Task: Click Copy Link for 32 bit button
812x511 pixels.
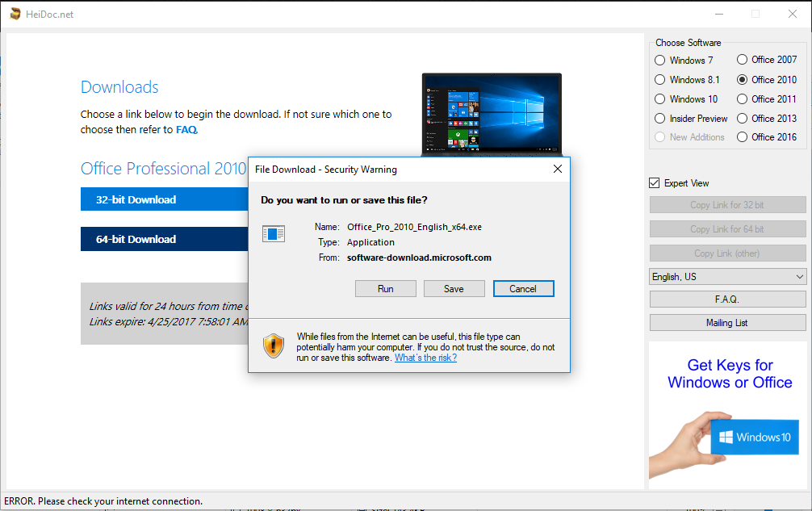Action: pyautogui.click(x=727, y=205)
